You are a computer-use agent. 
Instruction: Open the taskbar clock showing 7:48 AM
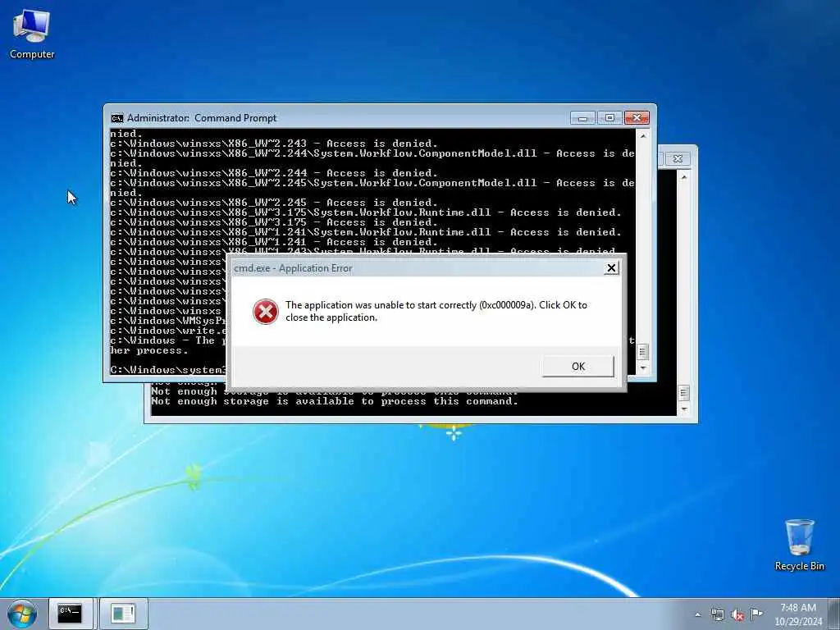pyautogui.click(x=797, y=608)
